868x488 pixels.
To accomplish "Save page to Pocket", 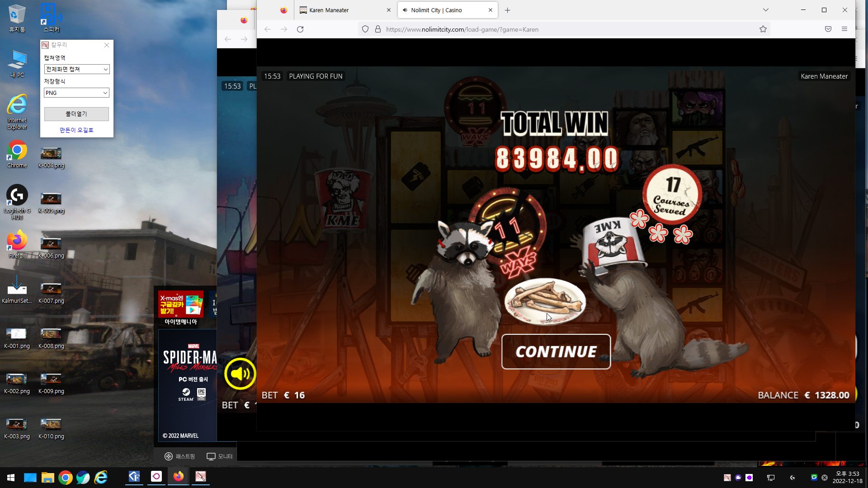I will click(x=828, y=29).
